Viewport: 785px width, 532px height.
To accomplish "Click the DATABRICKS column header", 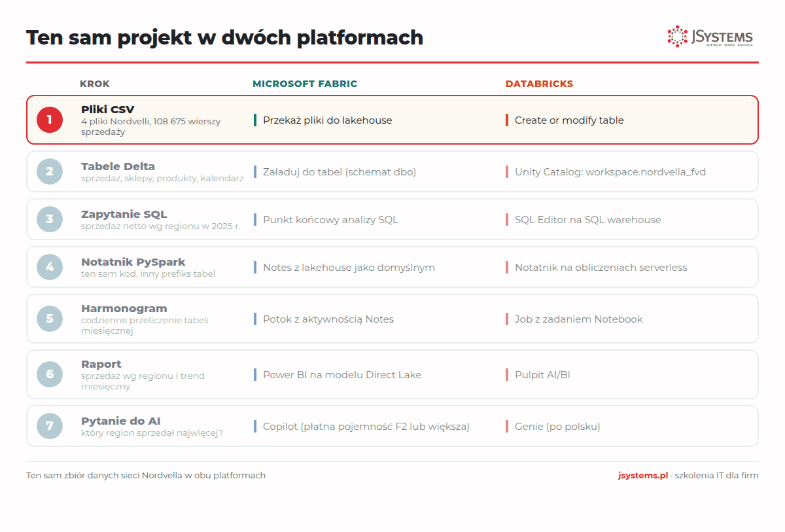I will [539, 84].
